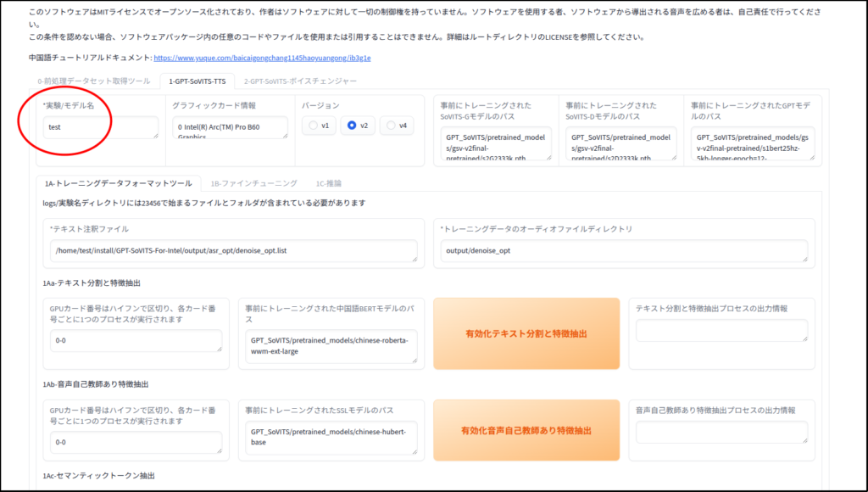Click the 実験/モデル名 field containing test
Image resolution: width=868 pixels, height=492 pixels.
click(101, 127)
